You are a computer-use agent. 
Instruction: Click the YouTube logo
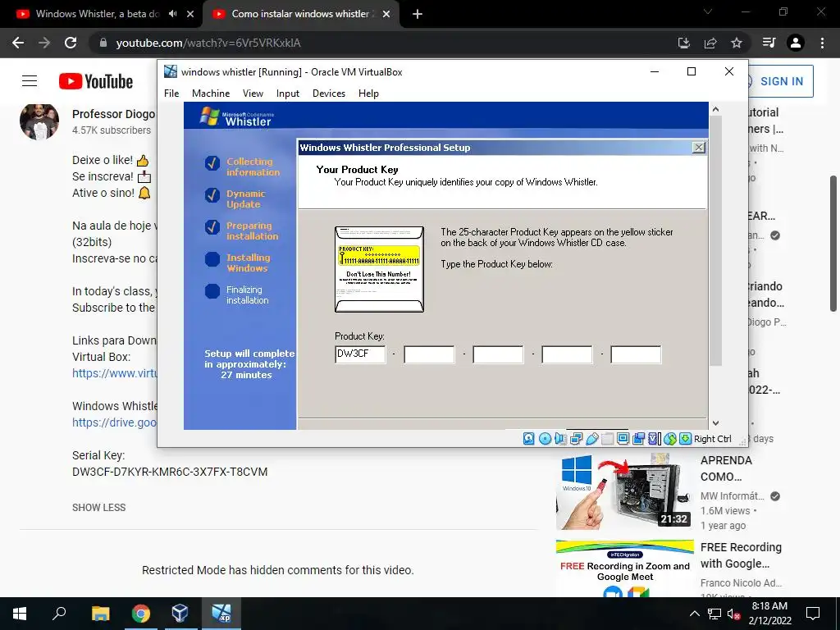(x=96, y=81)
